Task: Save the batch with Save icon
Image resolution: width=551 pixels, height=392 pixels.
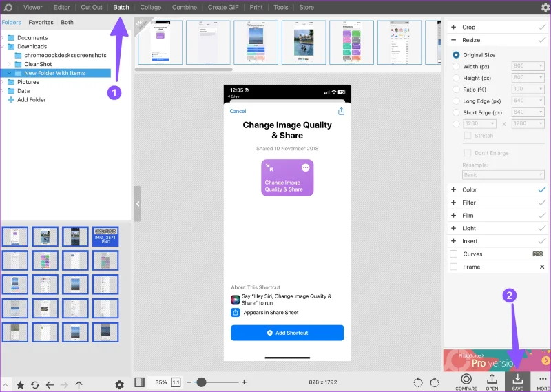Action: (x=518, y=382)
